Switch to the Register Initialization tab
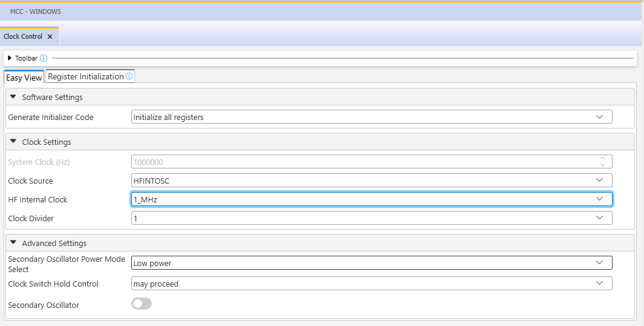The image size is (644, 326). 85,76
